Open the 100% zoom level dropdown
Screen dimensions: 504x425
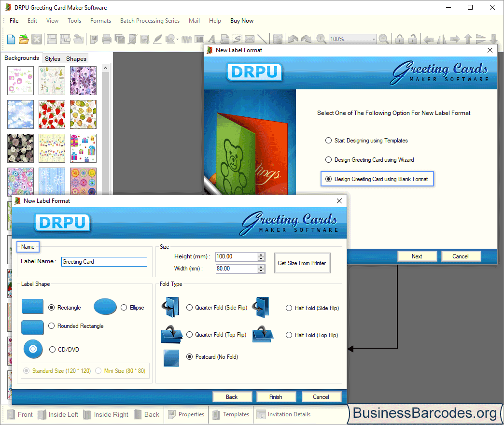tap(374, 39)
